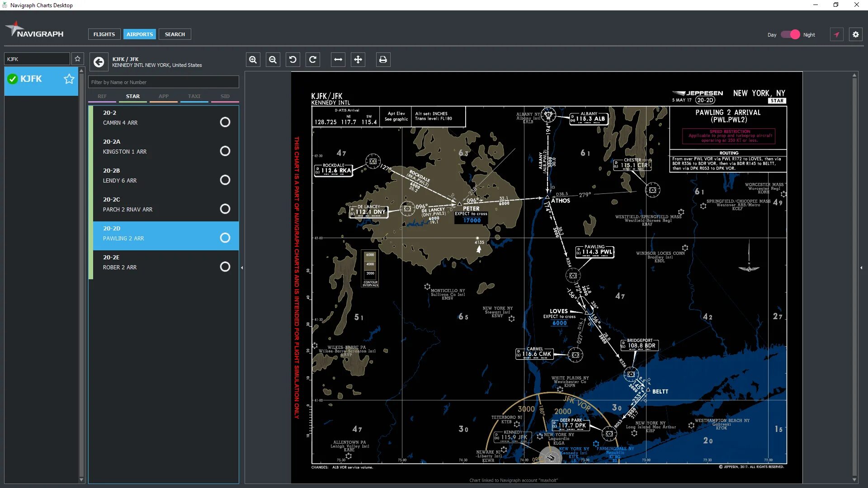Collapse the left chart list panel
The height and width of the screenshot is (488, 868).
point(242,268)
